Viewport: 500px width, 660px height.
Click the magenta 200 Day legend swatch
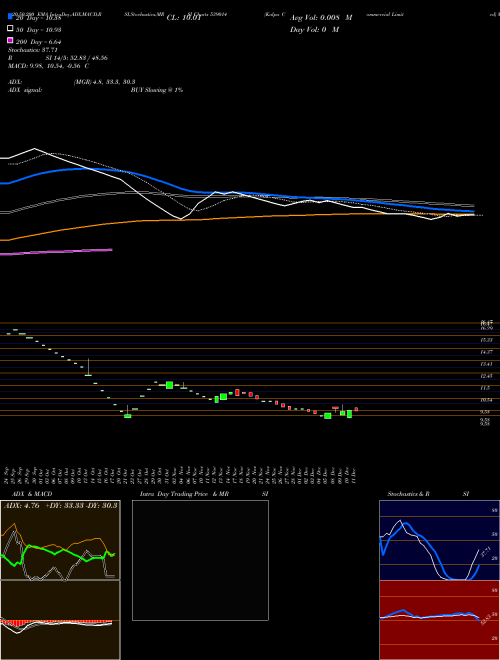click(10, 40)
